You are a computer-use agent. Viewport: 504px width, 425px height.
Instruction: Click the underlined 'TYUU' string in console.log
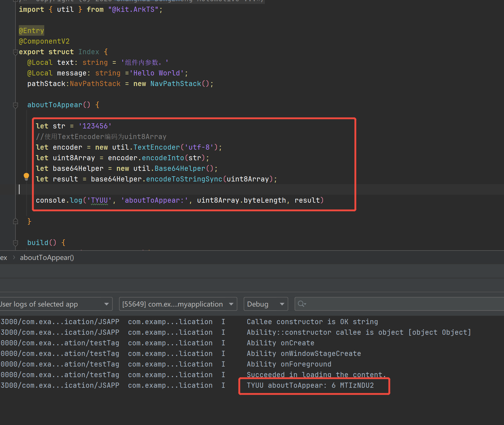point(99,200)
